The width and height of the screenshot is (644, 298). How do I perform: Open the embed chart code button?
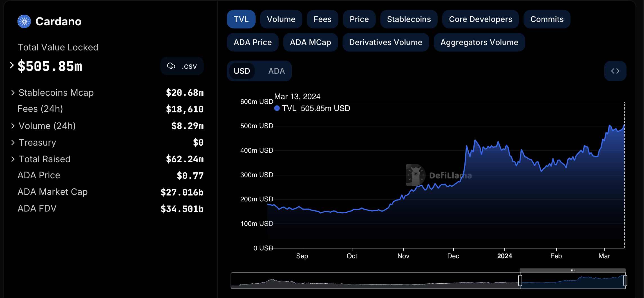pos(615,71)
